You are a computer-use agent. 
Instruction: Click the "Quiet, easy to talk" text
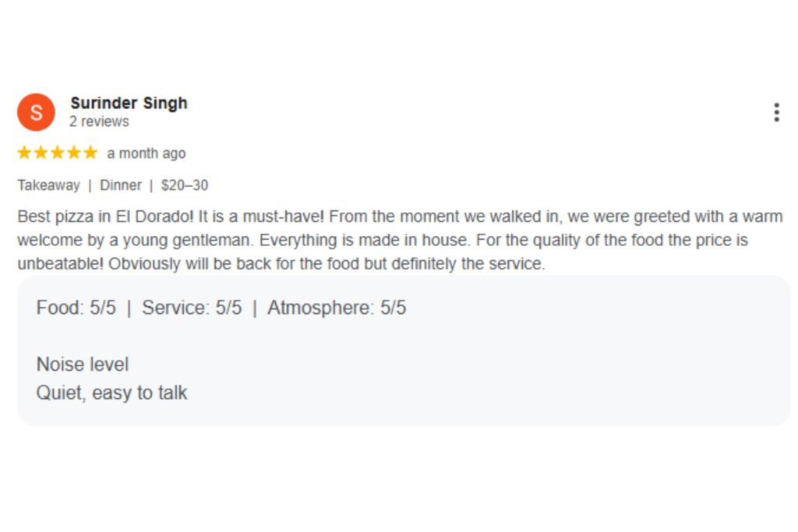pos(111,393)
